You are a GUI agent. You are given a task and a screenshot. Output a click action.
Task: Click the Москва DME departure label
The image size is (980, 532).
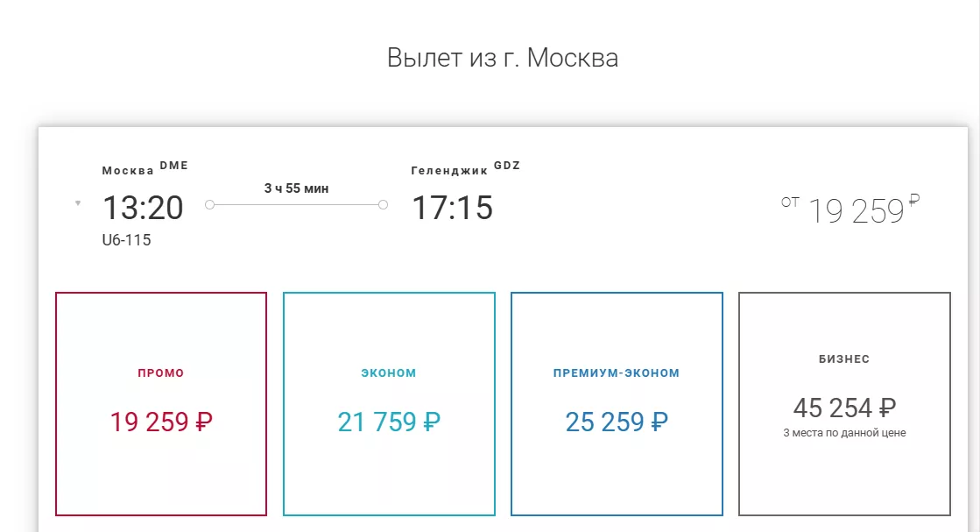coord(145,169)
